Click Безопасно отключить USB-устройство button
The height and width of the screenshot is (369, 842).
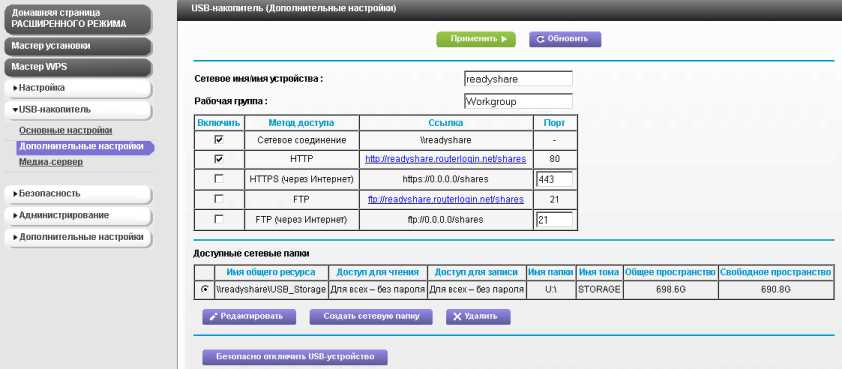tap(295, 357)
